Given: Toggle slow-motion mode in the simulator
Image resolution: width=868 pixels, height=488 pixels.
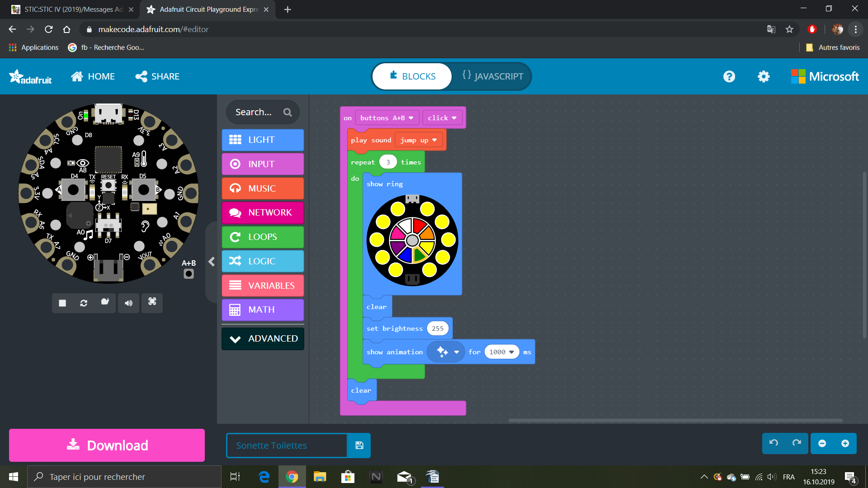Looking at the screenshot, I should click(x=105, y=302).
